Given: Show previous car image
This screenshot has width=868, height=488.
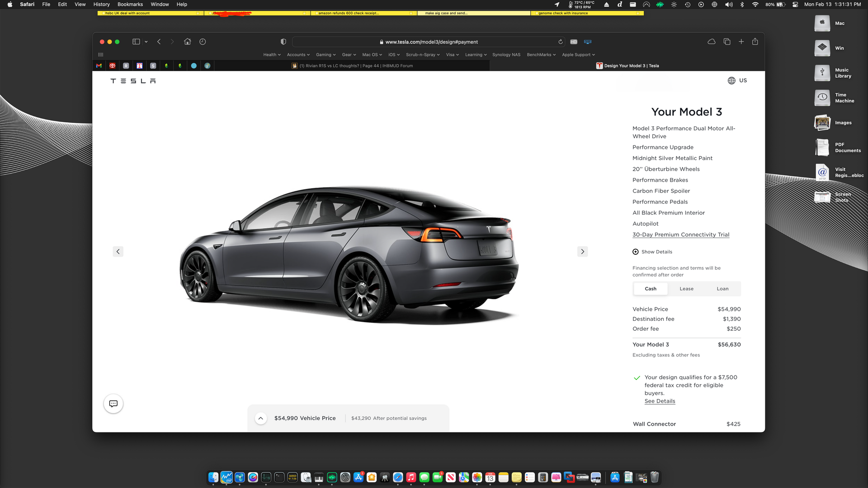Looking at the screenshot, I should [x=118, y=251].
